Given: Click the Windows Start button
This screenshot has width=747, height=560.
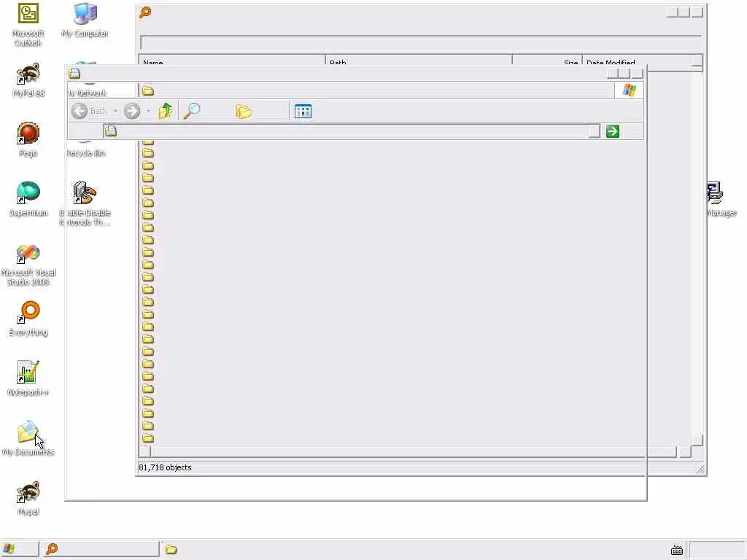Looking at the screenshot, I should [19, 549].
